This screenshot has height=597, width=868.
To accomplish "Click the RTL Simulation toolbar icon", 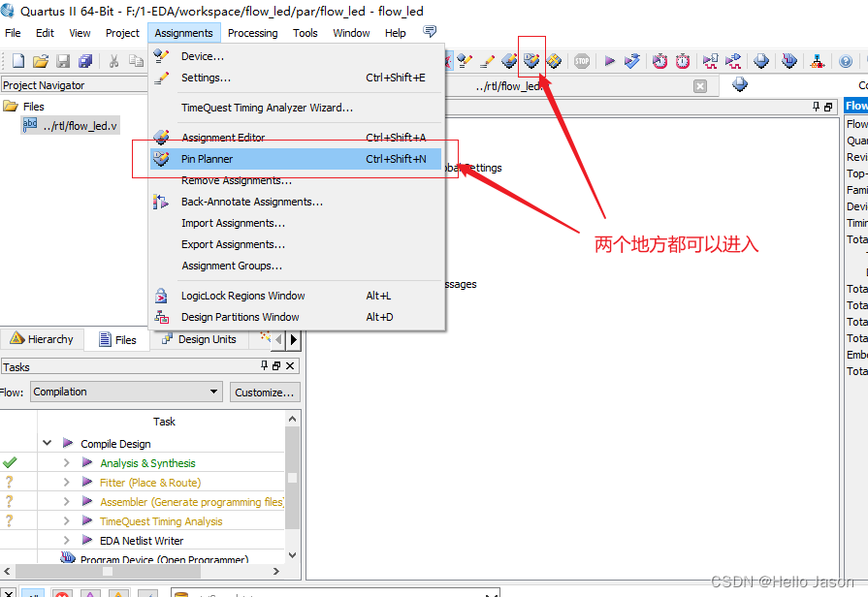I will click(x=710, y=61).
